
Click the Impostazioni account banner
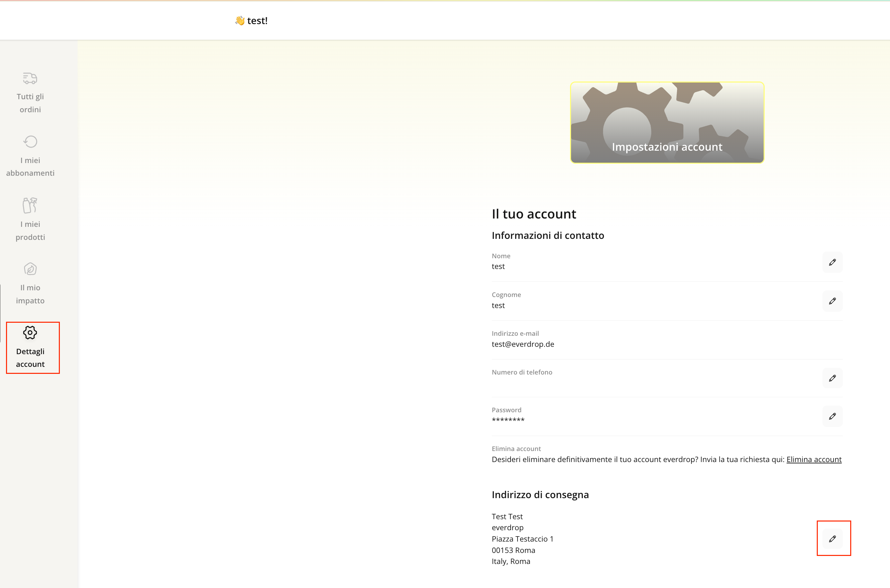[x=667, y=123]
